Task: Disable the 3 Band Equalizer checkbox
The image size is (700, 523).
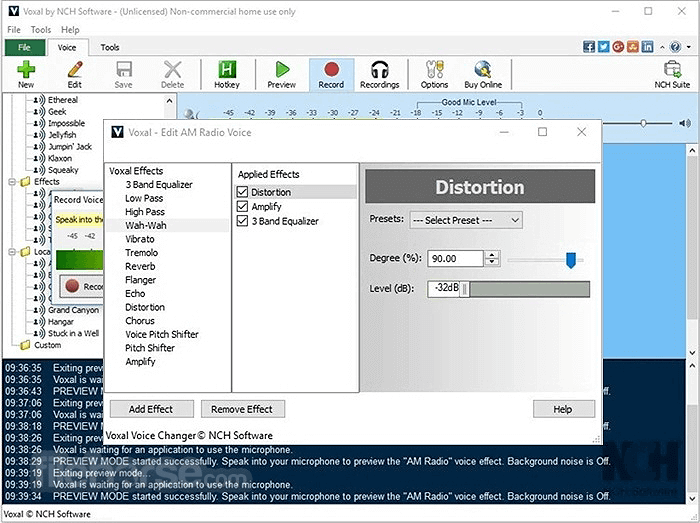Action: coord(243,221)
